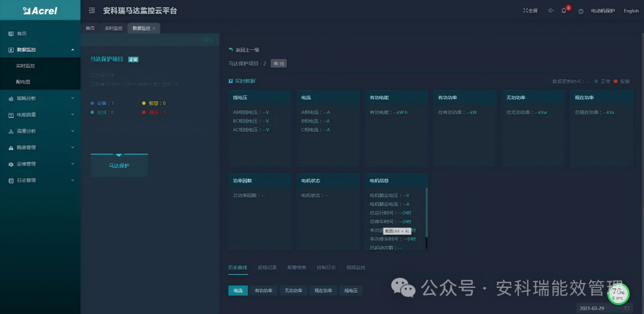
Task: Switch to the 实时监控 page tab
Action: coord(113,29)
